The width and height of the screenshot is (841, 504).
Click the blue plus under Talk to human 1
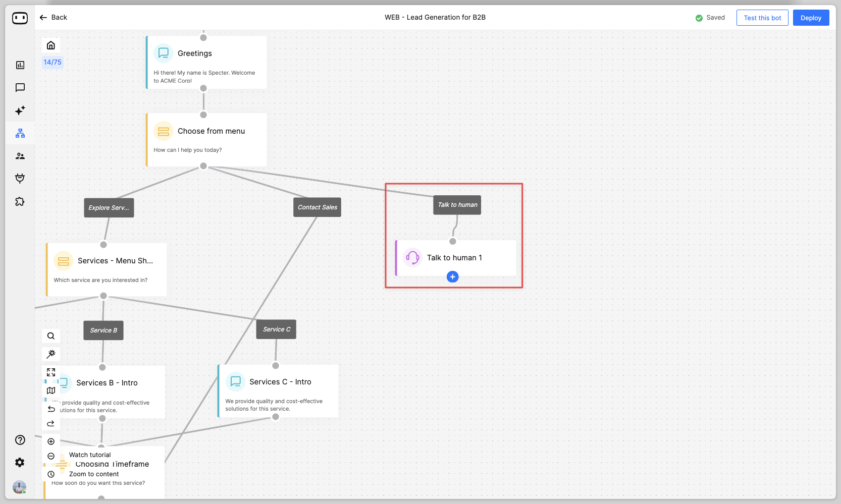(x=453, y=276)
